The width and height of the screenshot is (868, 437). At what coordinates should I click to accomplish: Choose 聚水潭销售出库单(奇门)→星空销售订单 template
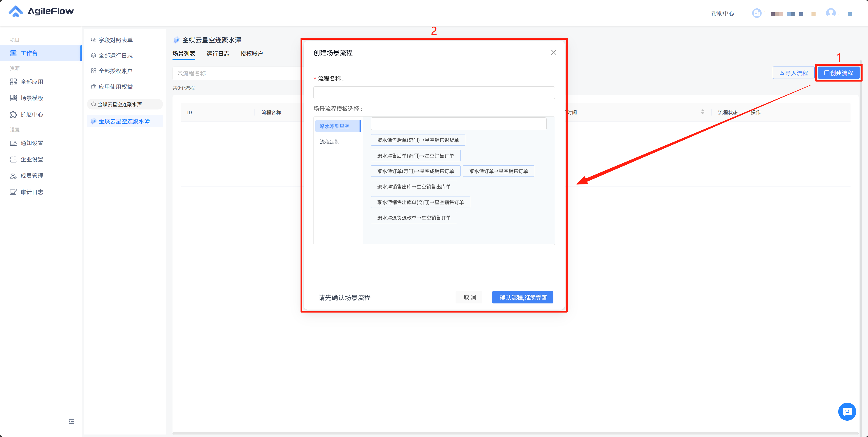pos(421,202)
